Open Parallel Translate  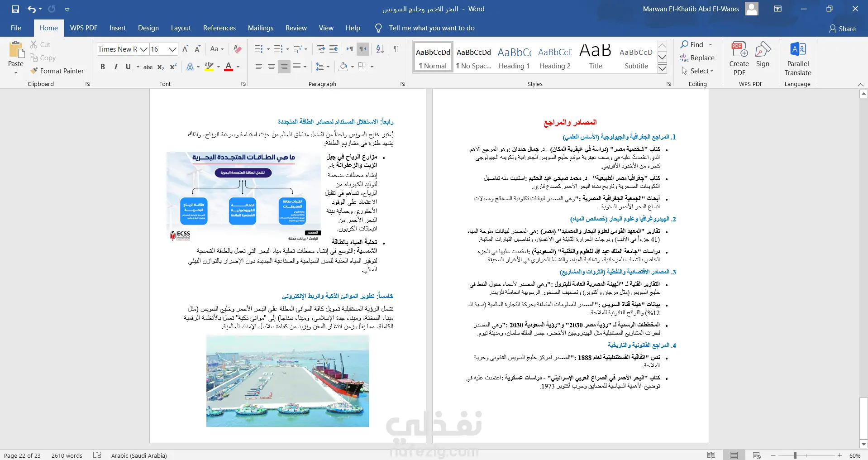798,58
